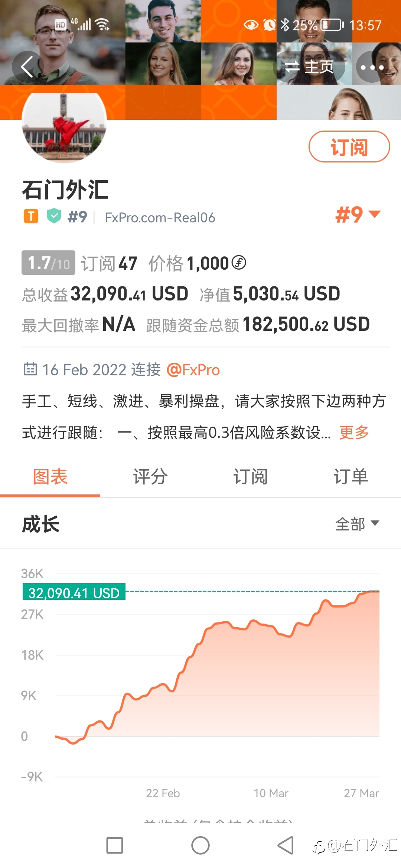Open the three-dots more options menu
Screen dimensions: 401x868
(x=372, y=67)
